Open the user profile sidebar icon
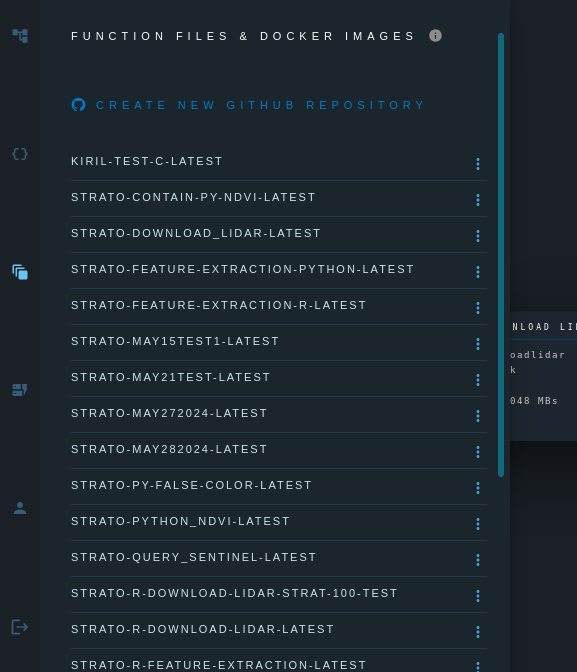This screenshot has height=672, width=577. point(20,508)
